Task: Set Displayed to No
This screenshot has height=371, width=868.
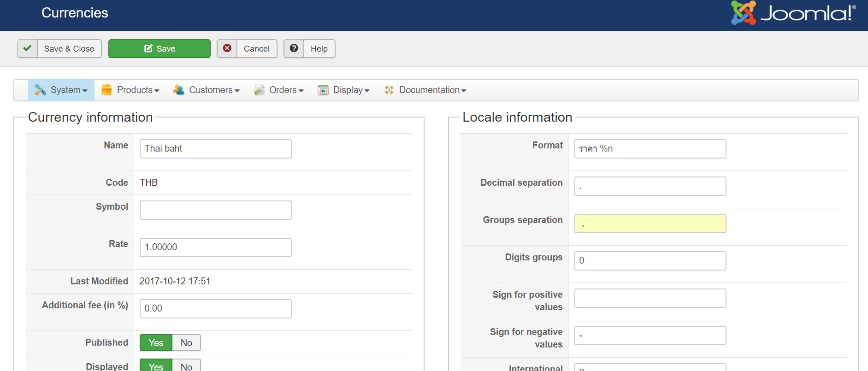Action: click(186, 366)
